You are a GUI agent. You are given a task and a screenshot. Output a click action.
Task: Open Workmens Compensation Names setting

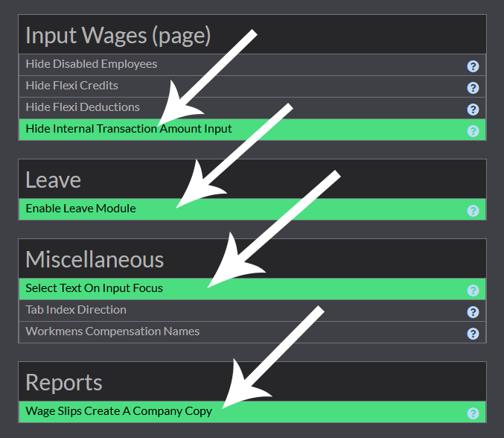point(112,331)
